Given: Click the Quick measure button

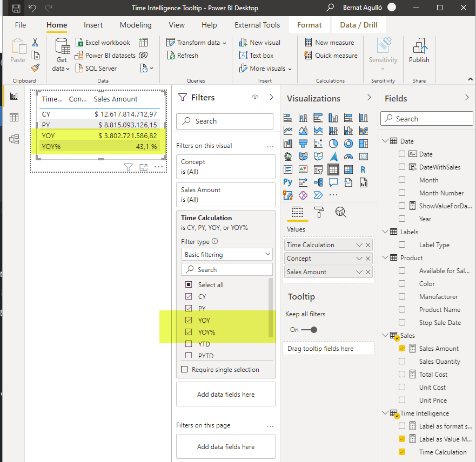Looking at the screenshot, I should (331, 56).
